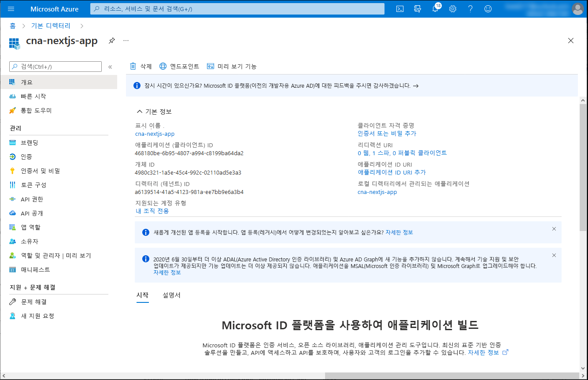Click the 내 조직 전용 link
588x380 pixels.
tap(152, 211)
